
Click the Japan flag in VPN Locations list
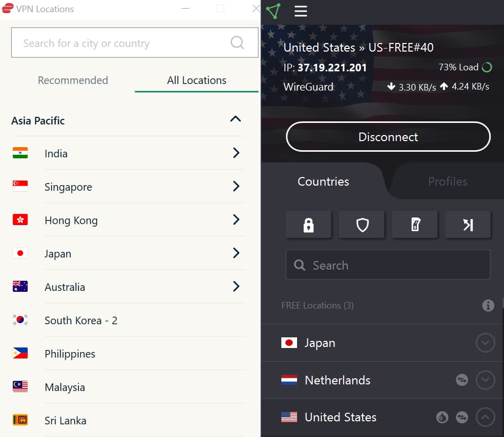click(20, 253)
